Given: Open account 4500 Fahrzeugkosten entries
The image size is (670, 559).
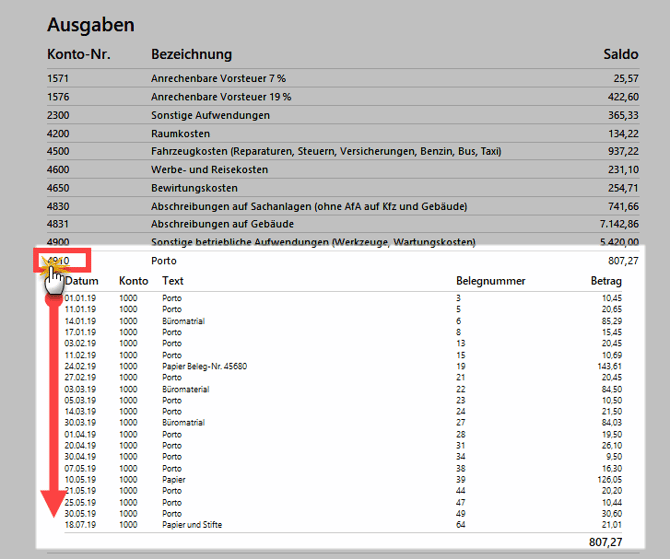Looking at the screenshot, I should (58, 151).
